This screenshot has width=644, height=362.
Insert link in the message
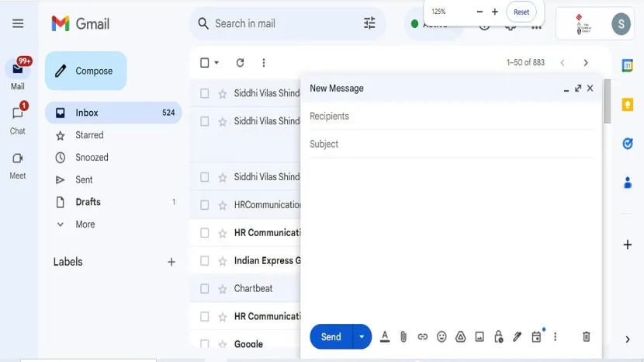point(423,337)
